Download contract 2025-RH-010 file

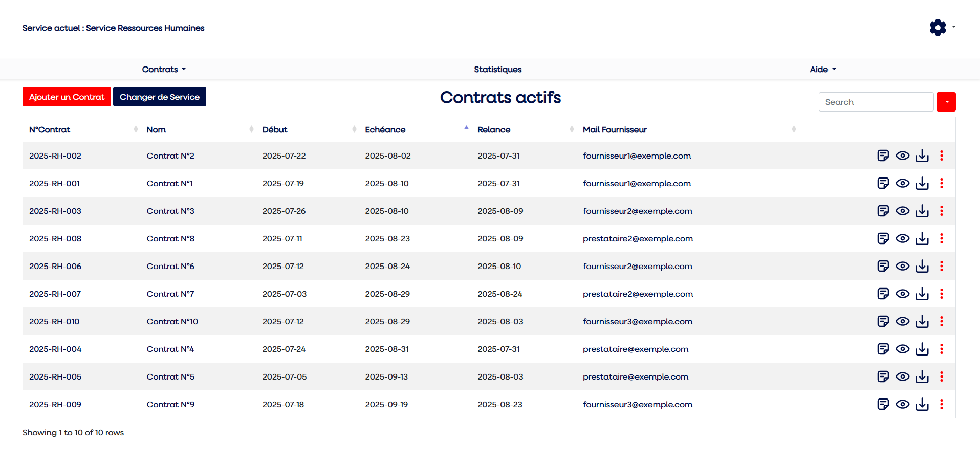click(922, 321)
